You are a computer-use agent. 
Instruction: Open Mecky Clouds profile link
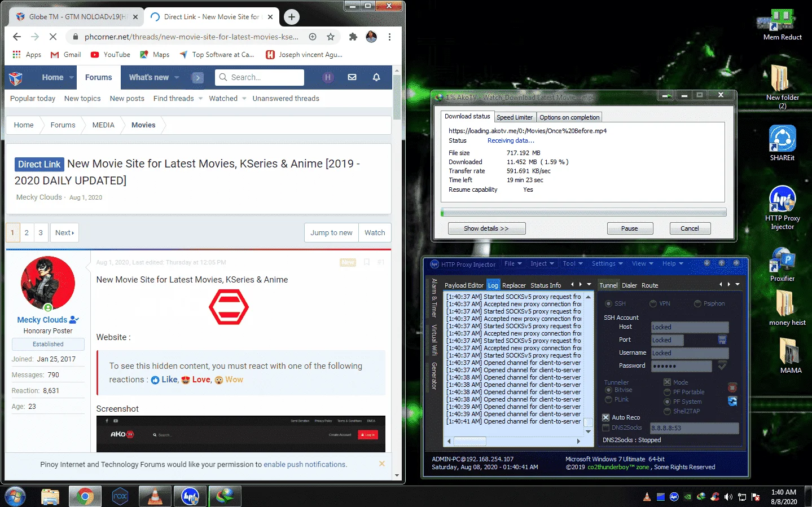pyautogui.click(x=42, y=320)
